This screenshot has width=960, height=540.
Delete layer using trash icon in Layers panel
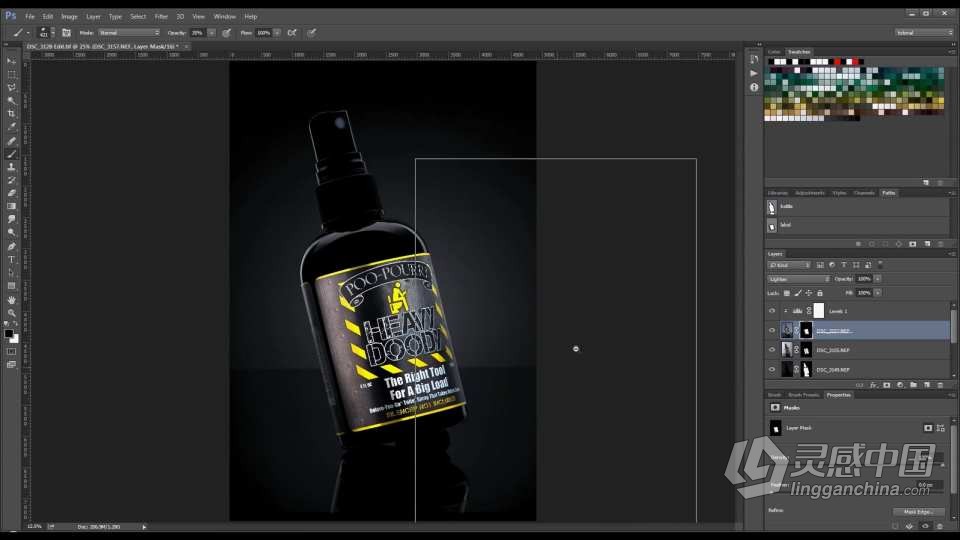coord(940,384)
